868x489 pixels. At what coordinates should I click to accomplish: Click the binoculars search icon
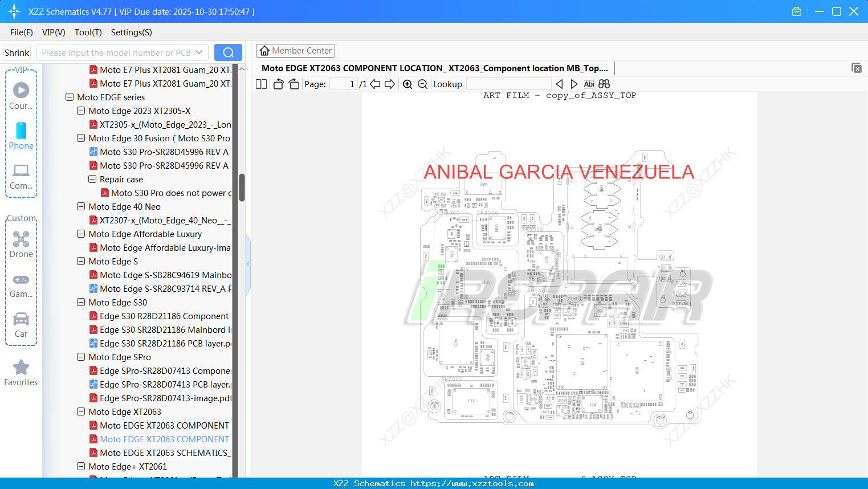point(604,84)
